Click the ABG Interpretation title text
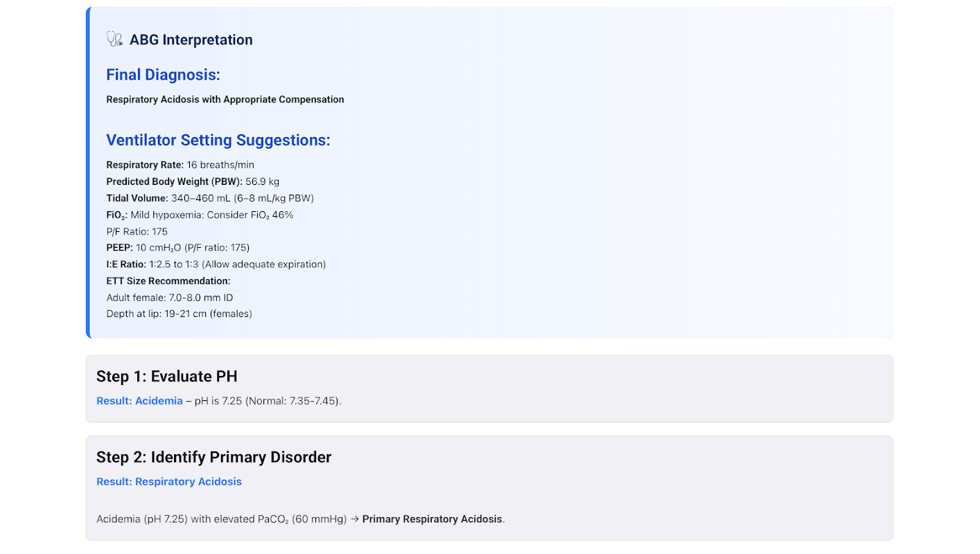The image size is (980, 554). [191, 40]
